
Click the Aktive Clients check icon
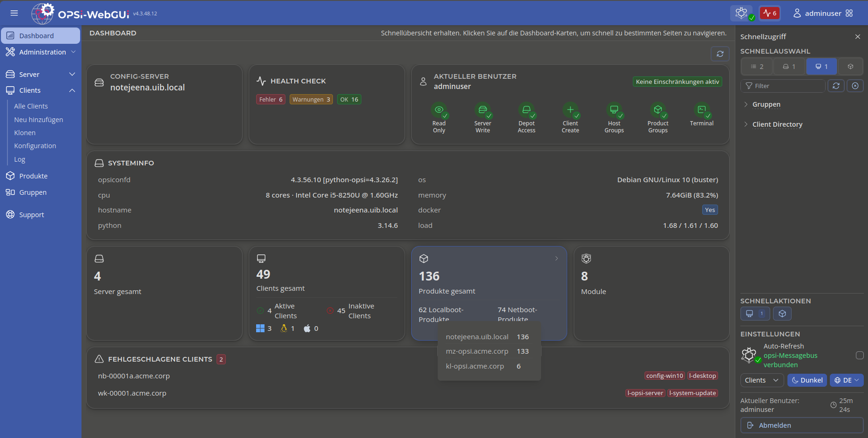click(x=260, y=311)
